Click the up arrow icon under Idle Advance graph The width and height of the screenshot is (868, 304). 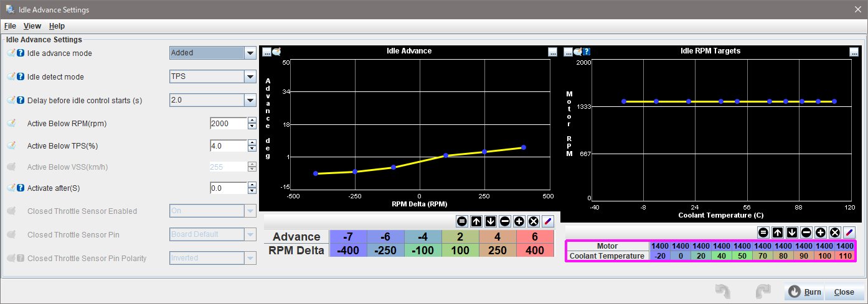tap(476, 221)
